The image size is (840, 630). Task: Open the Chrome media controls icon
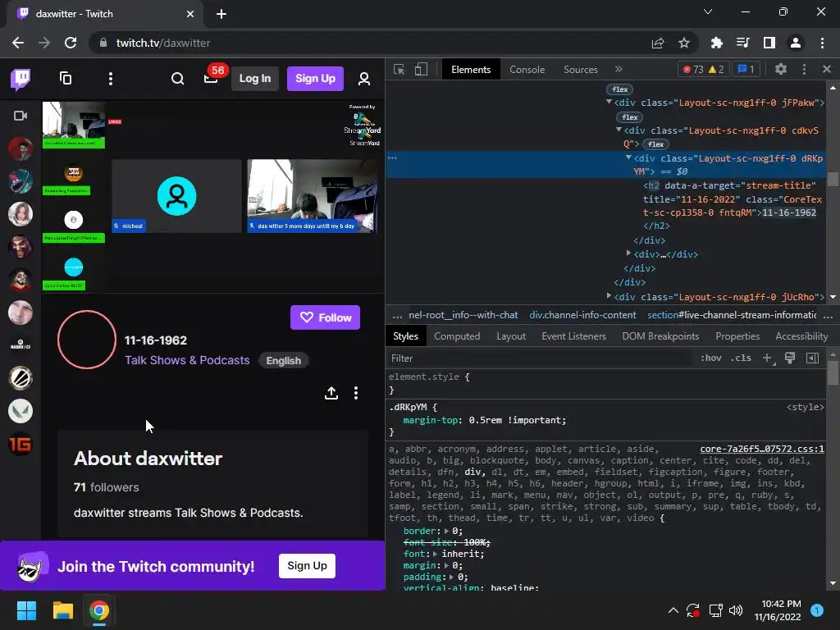742,43
